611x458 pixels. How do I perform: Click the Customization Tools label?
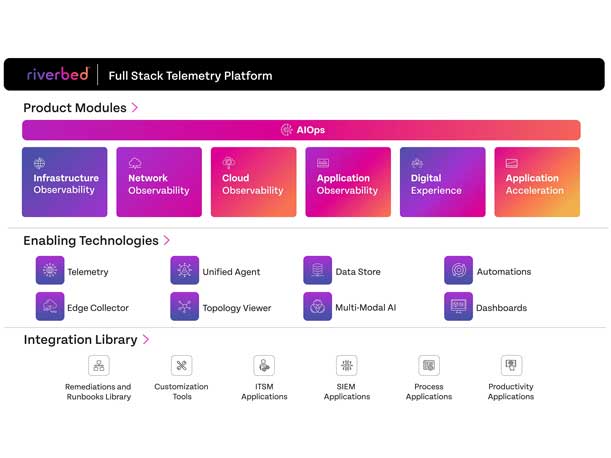pyautogui.click(x=181, y=391)
